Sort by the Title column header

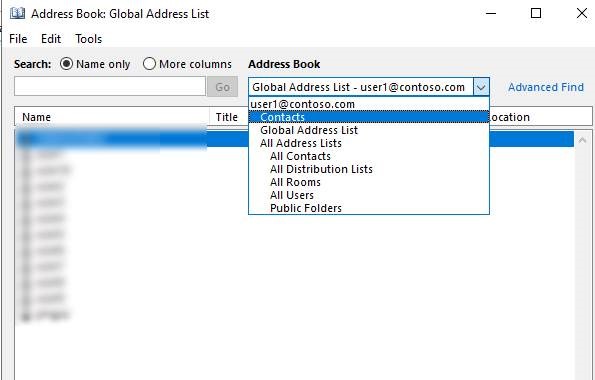229,117
